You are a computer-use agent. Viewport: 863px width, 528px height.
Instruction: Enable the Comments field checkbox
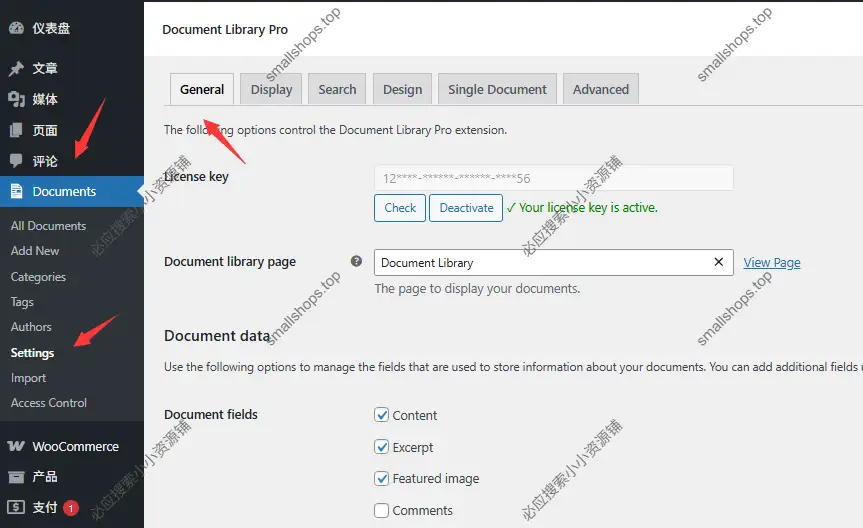(x=381, y=510)
